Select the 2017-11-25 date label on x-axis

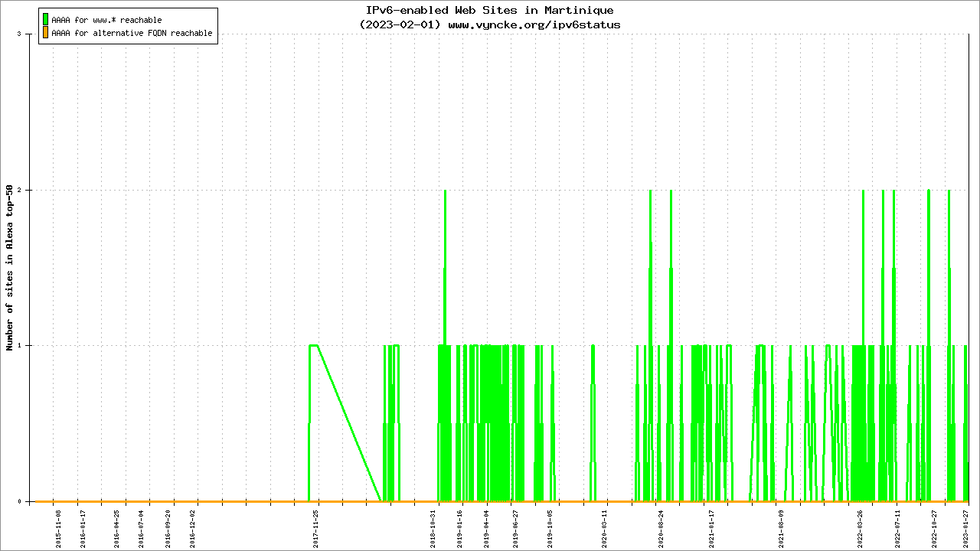315,528
